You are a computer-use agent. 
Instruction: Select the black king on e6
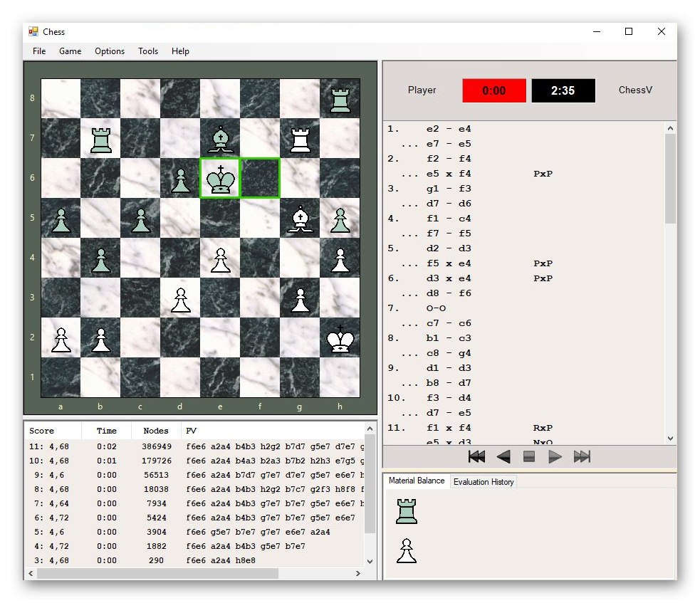click(220, 178)
